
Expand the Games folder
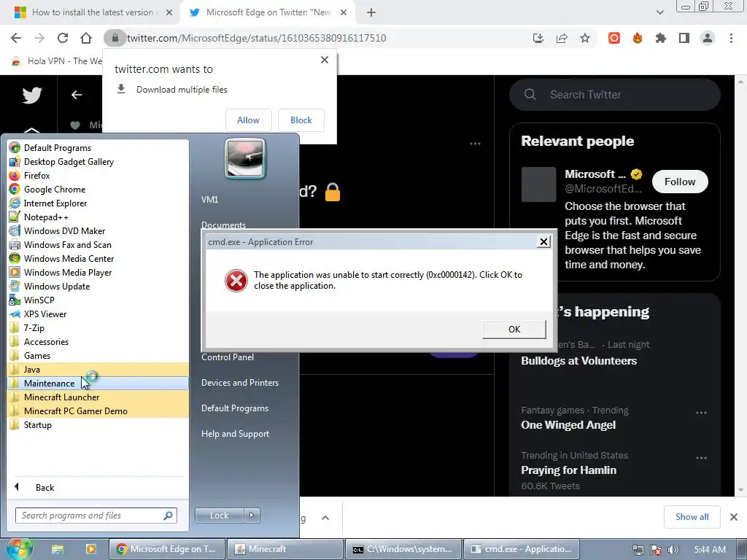98,355
